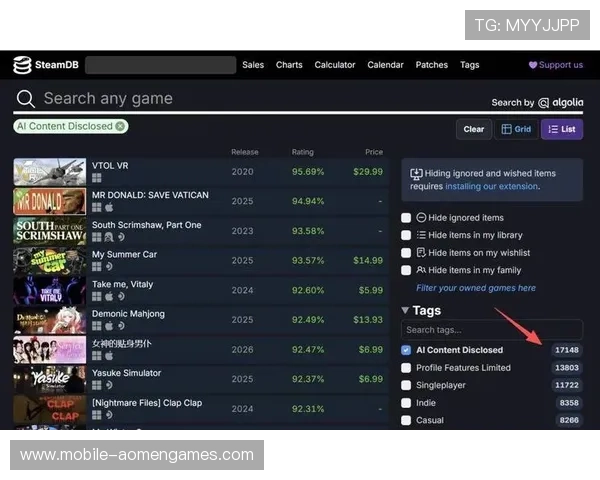
Task: Open the Calculator page
Action: pos(335,65)
